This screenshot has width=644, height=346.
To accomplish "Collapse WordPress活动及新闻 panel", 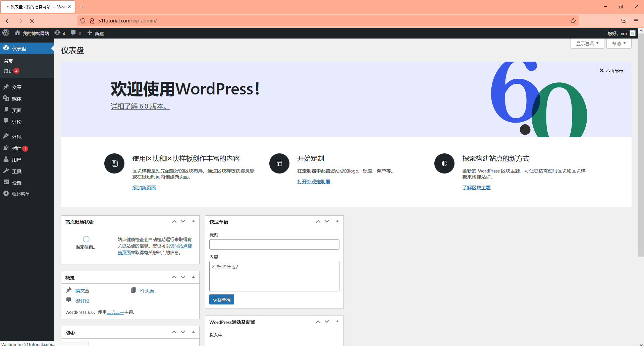I will [x=337, y=322].
